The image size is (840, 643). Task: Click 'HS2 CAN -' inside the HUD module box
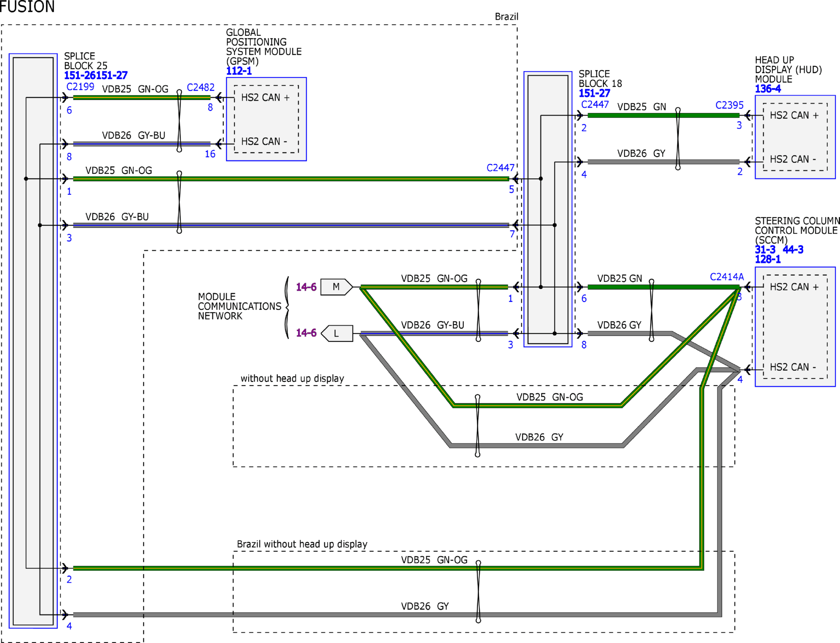click(x=793, y=159)
